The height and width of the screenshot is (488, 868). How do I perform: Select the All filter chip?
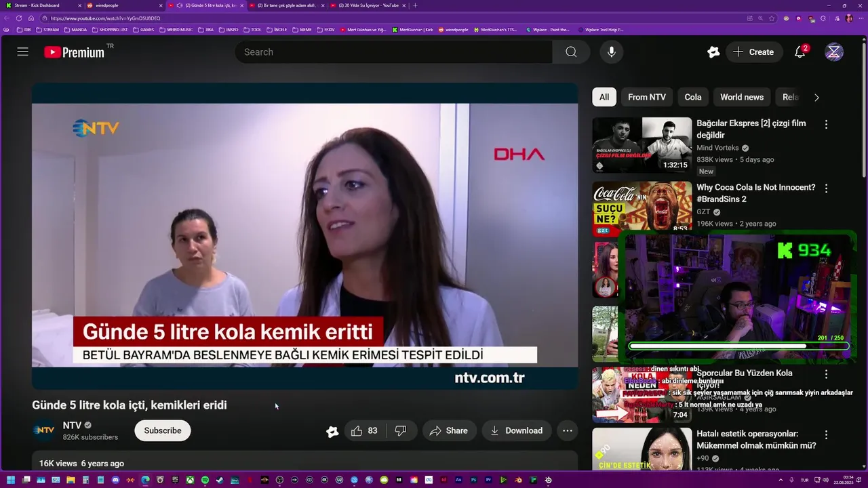pyautogui.click(x=604, y=97)
